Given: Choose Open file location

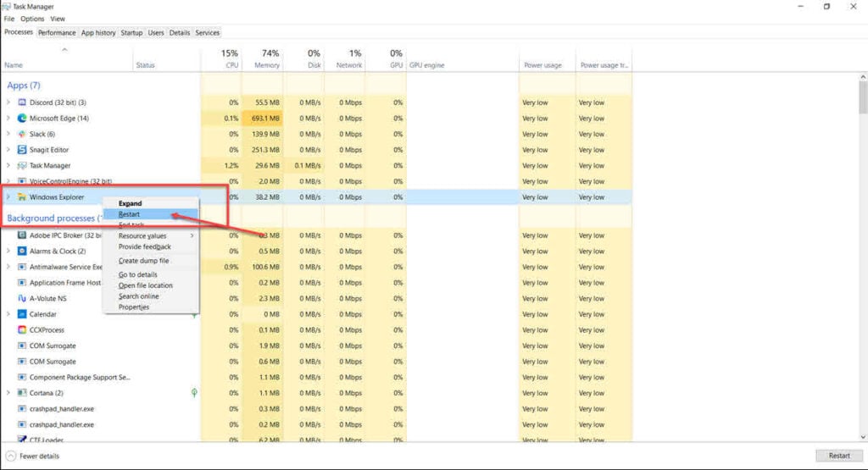Looking at the screenshot, I should [151, 285].
